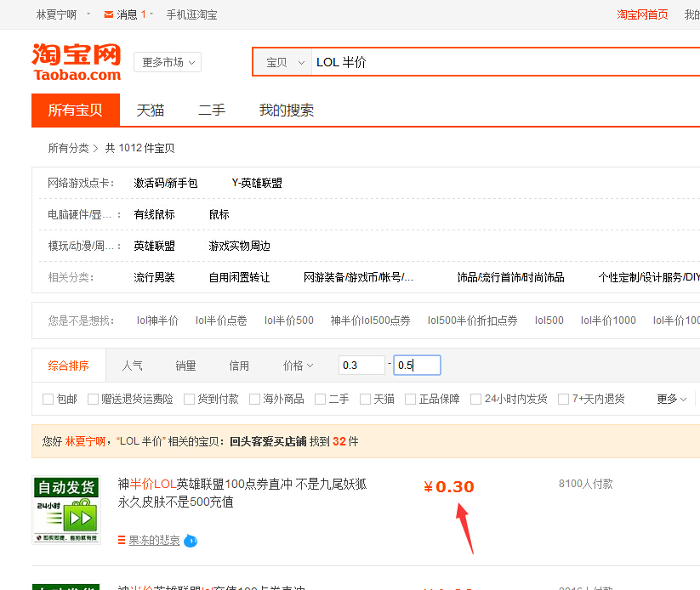Click suggestion lol半价500
700x590 pixels.
[289, 321]
